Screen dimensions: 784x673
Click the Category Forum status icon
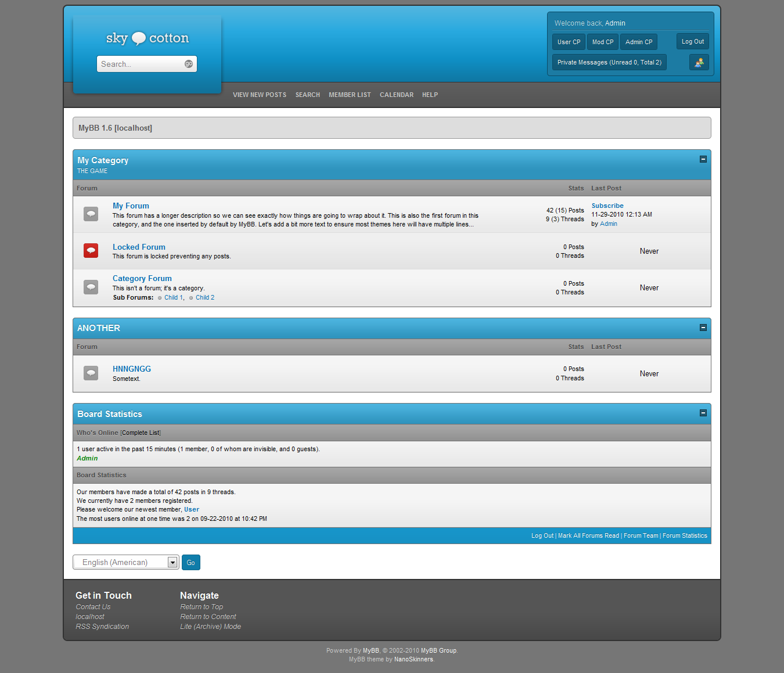click(x=91, y=287)
